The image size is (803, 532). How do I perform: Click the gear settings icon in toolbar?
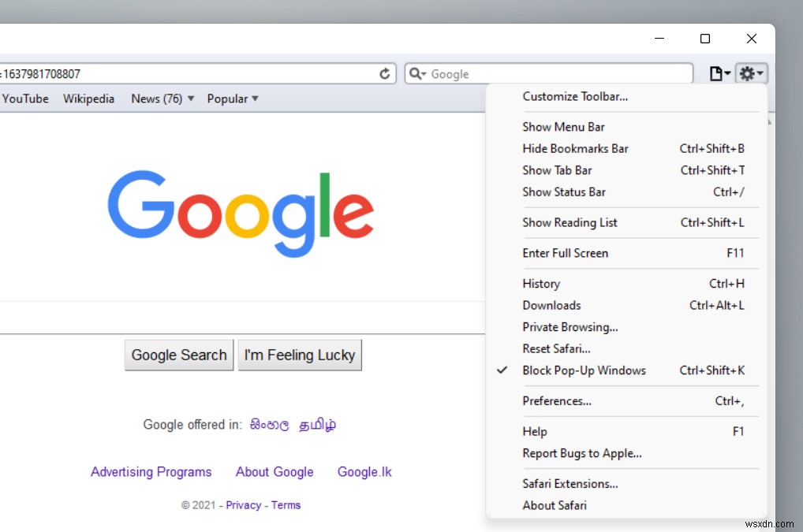[747, 73]
